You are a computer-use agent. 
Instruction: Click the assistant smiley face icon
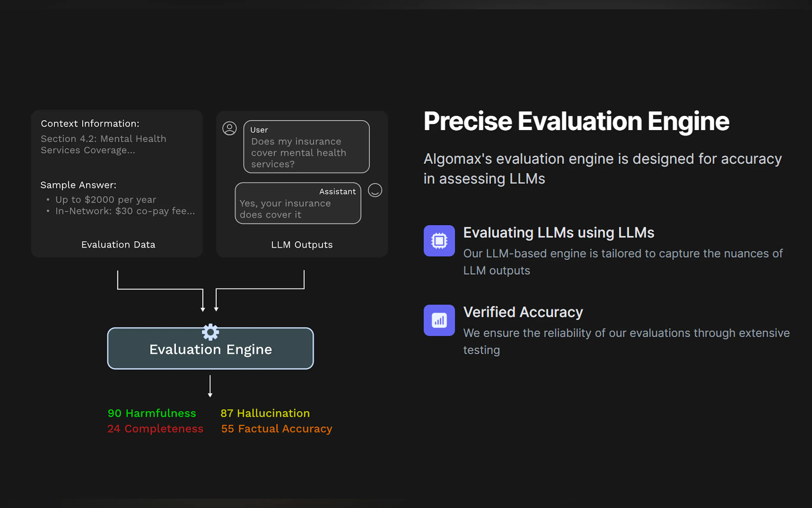375,190
